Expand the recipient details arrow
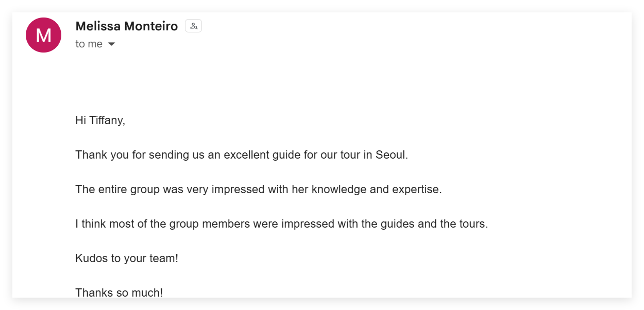The width and height of the screenshot is (644, 310). click(111, 44)
